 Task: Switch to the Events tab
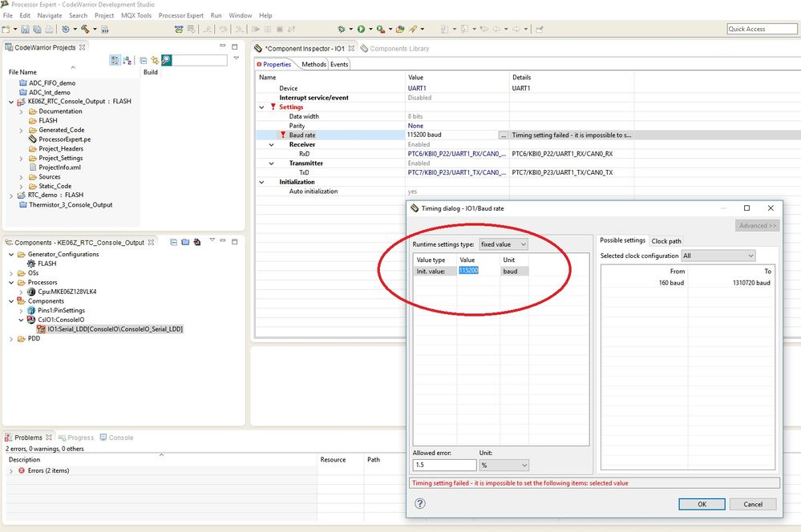coord(339,64)
